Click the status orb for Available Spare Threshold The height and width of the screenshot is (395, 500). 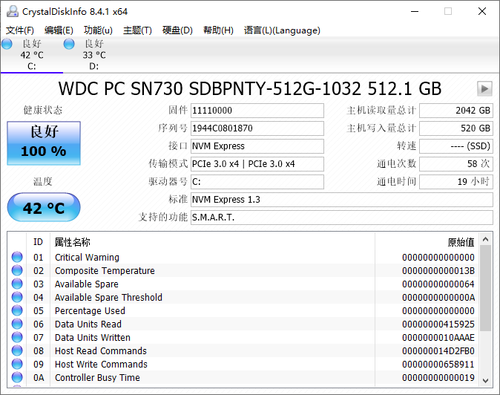click(x=17, y=297)
